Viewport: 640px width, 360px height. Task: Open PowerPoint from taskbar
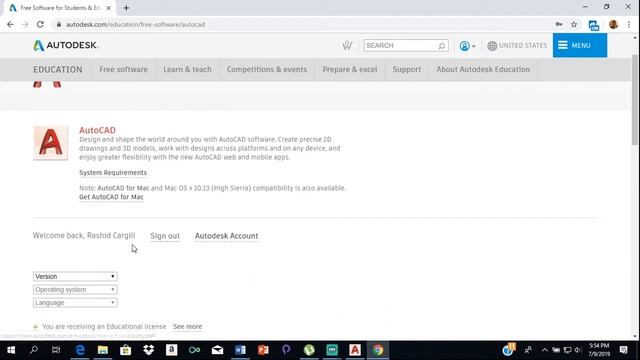(263, 350)
